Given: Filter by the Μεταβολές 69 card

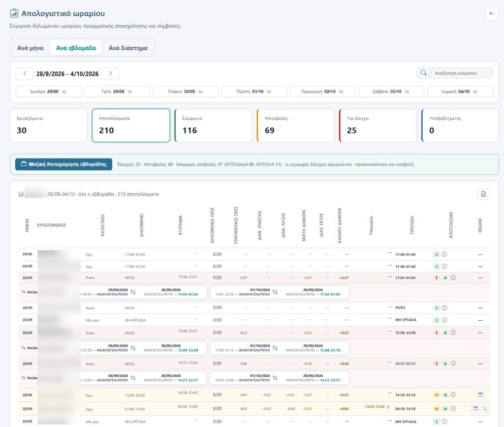Looking at the screenshot, I should click(295, 126).
